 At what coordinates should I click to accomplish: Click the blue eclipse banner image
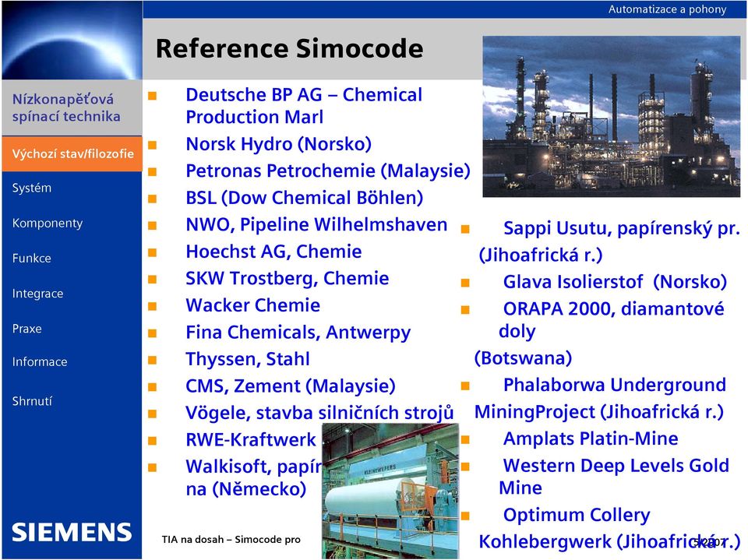[72, 40]
